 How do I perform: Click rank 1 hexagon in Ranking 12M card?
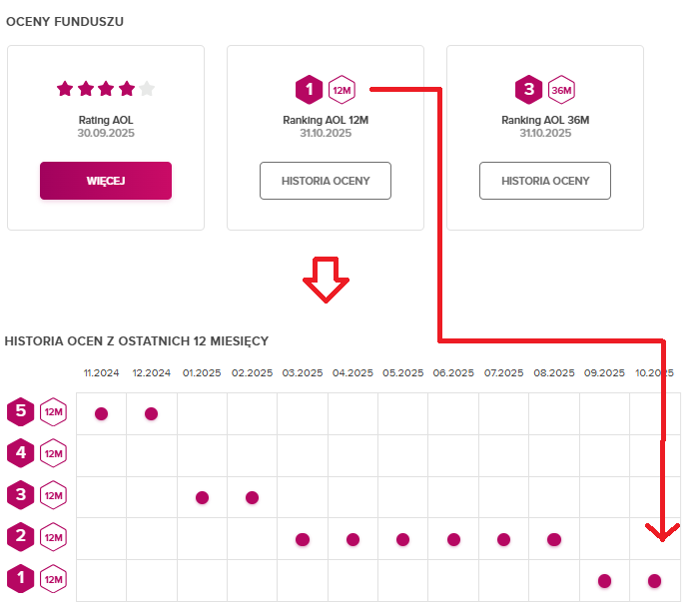pyautogui.click(x=310, y=90)
